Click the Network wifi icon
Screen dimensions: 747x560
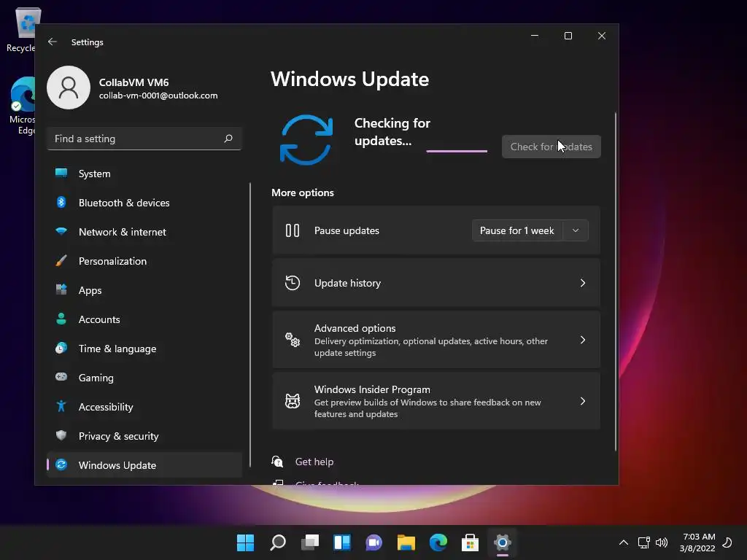point(61,231)
